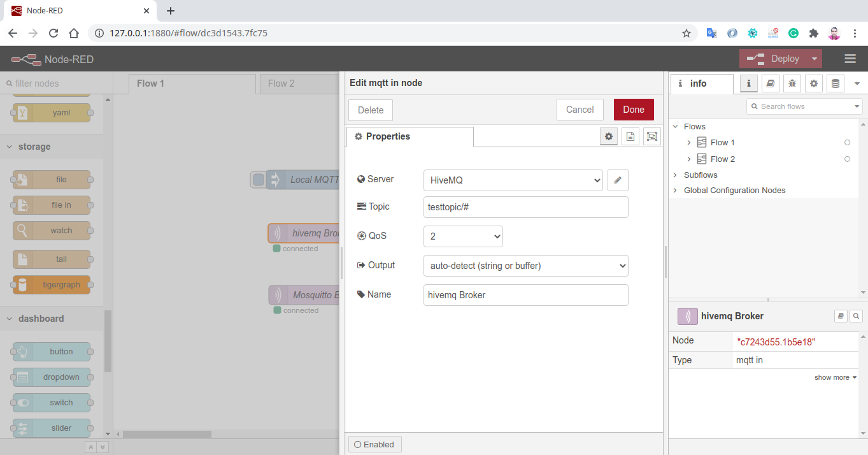Show hivemq Broker node help book icon
868x455 pixels.
[841, 315]
